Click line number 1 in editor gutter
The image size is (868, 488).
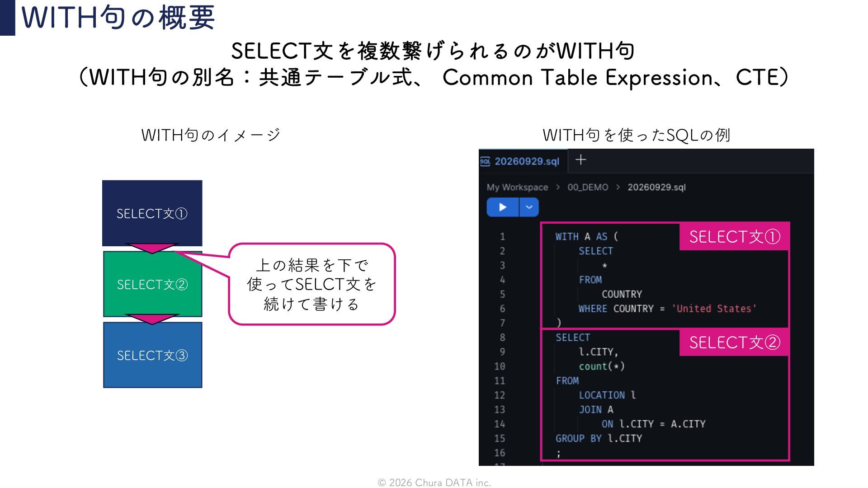(502, 236)
